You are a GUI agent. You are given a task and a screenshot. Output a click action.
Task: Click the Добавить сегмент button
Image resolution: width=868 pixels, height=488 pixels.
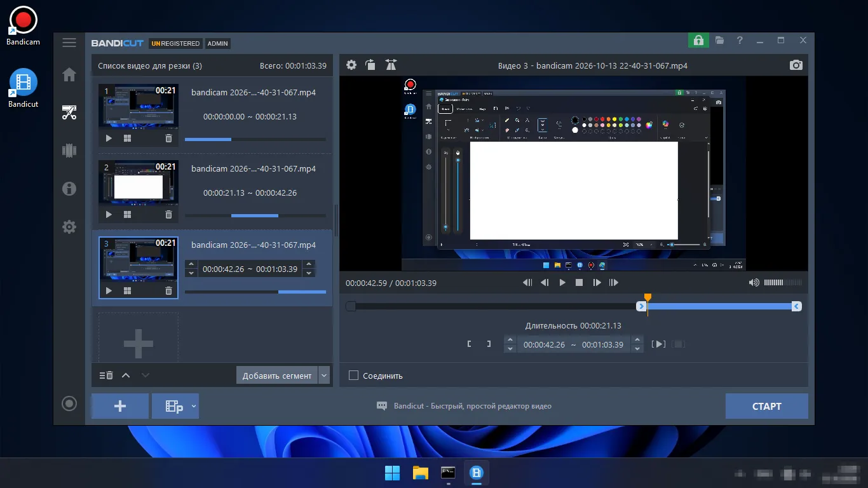(277, 376)
